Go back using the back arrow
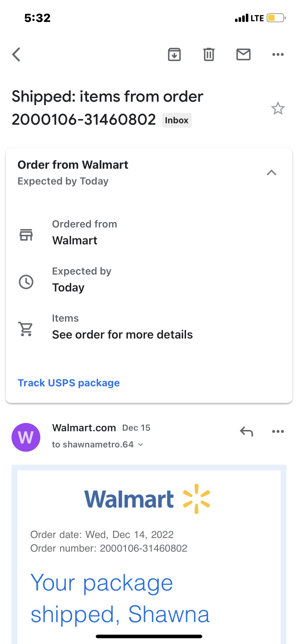 coord(17,55)
